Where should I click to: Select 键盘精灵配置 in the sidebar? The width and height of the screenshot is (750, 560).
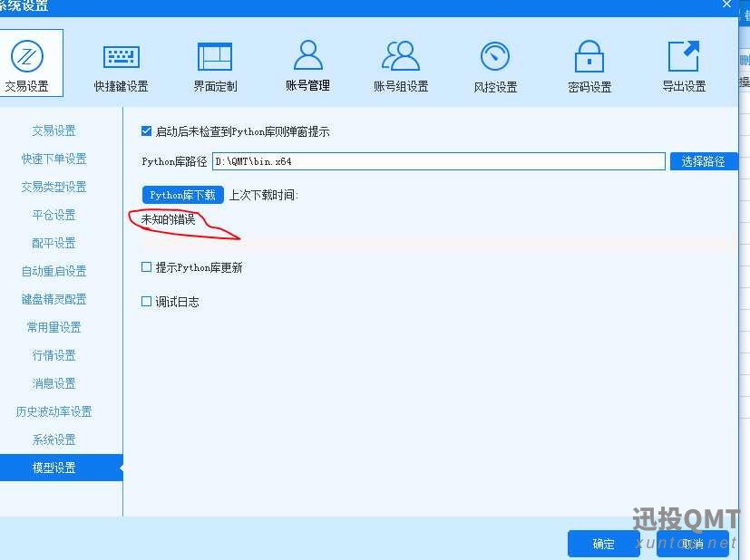(x=54, y=299)
